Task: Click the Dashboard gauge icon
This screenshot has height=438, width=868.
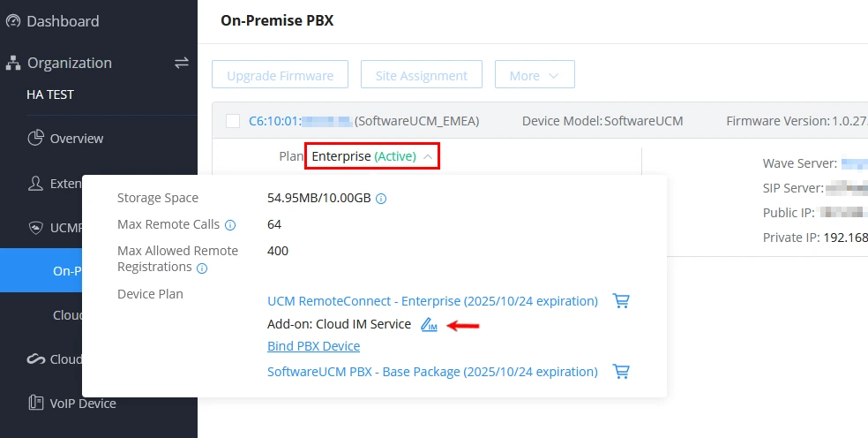Action: click(13, 21)
